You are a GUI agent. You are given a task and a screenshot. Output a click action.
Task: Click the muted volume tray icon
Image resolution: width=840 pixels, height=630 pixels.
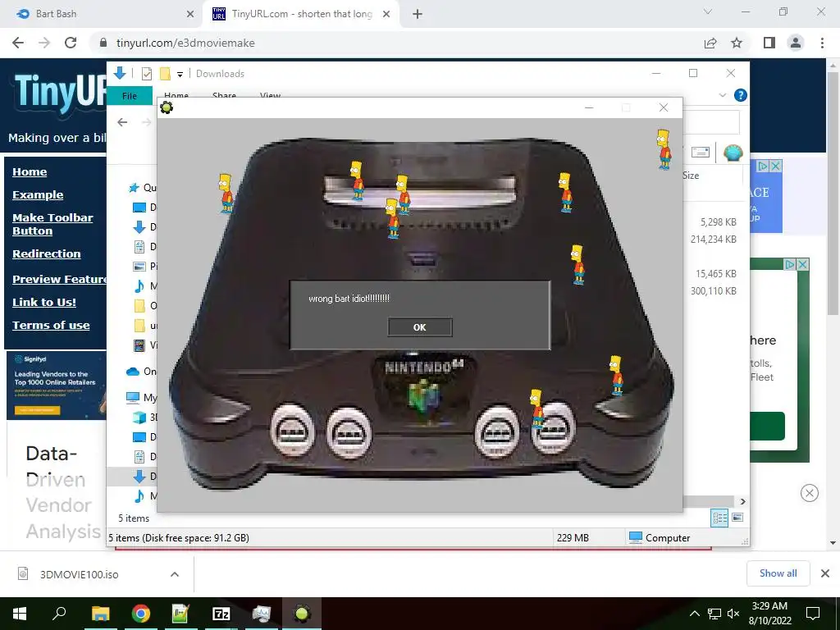click(733, 614)
